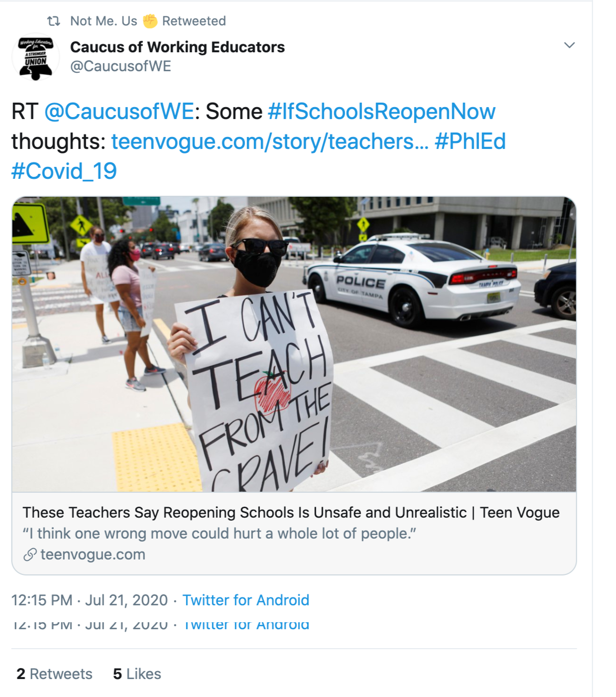
Task: Open the #Covid_19 hashtag
Action: [x=64, y=171]
